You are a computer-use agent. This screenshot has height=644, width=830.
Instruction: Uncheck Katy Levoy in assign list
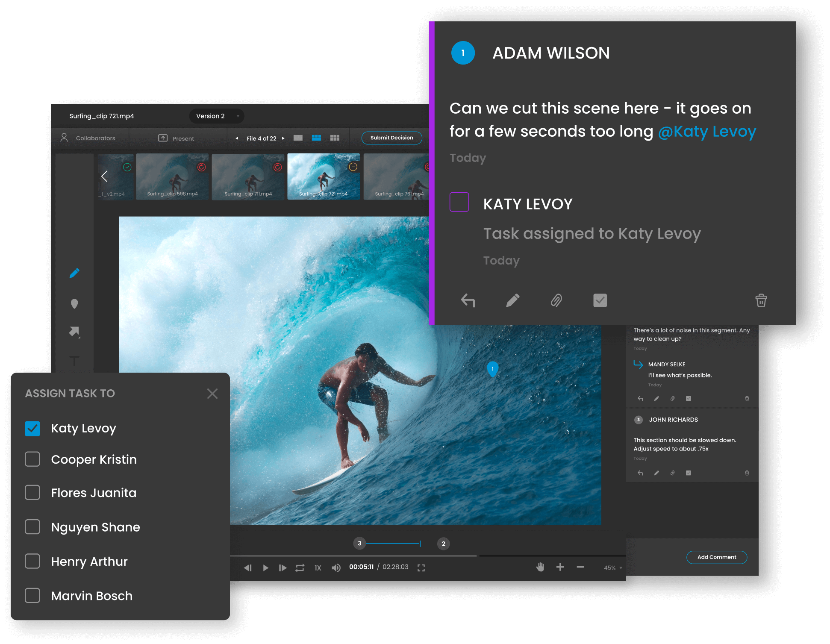click(32, 428)
